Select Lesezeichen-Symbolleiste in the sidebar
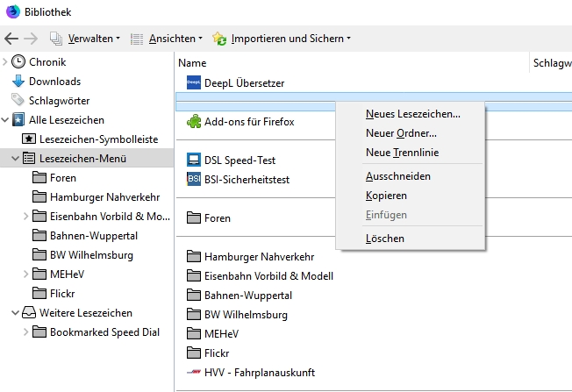The image size is (572, 392). [98, 139]
